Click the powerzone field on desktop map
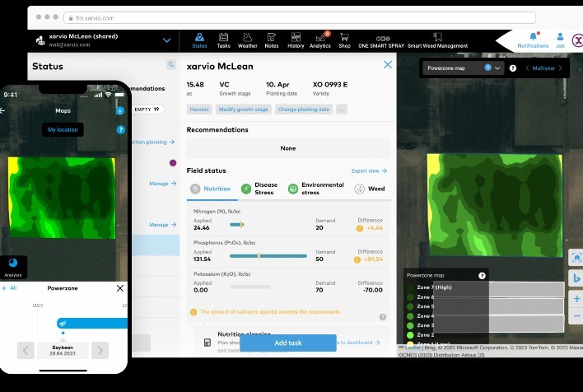Image resolution: width=583 pixels, height=392 pixels. coord(495,205)
